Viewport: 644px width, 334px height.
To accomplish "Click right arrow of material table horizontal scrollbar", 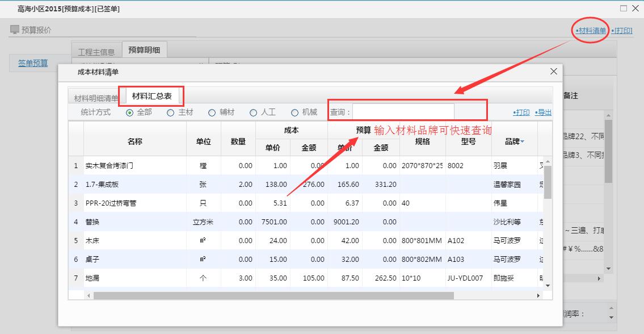I will (538, 296).
